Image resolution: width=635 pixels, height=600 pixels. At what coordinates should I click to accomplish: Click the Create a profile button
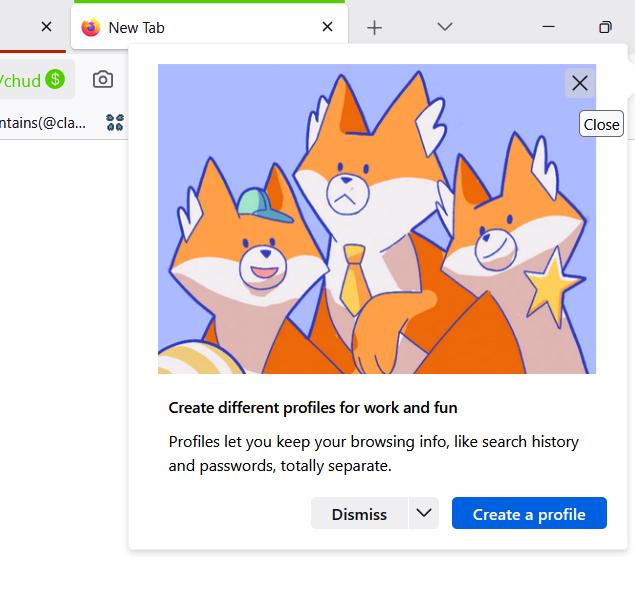pyautogui.click(x=529, y=513)
